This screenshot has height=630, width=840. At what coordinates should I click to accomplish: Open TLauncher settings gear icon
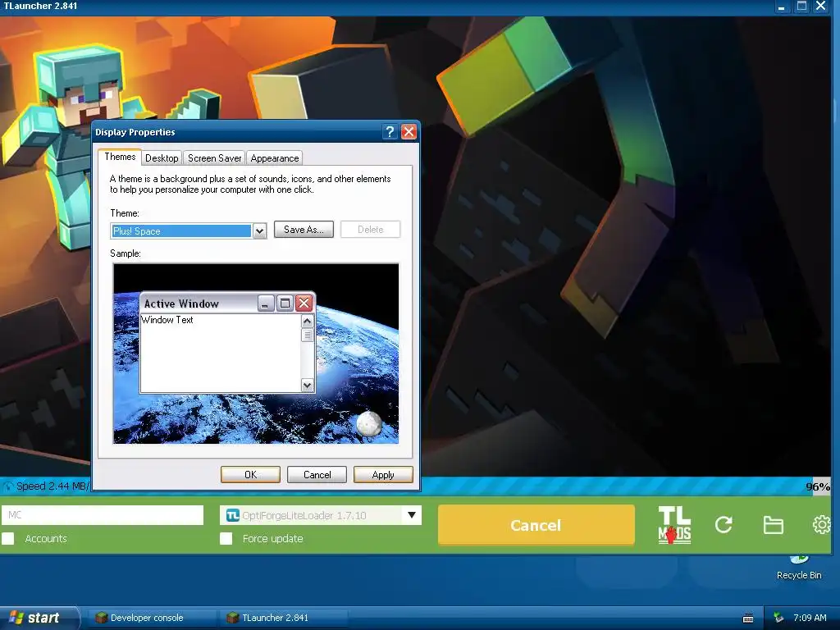coord(822,524)
